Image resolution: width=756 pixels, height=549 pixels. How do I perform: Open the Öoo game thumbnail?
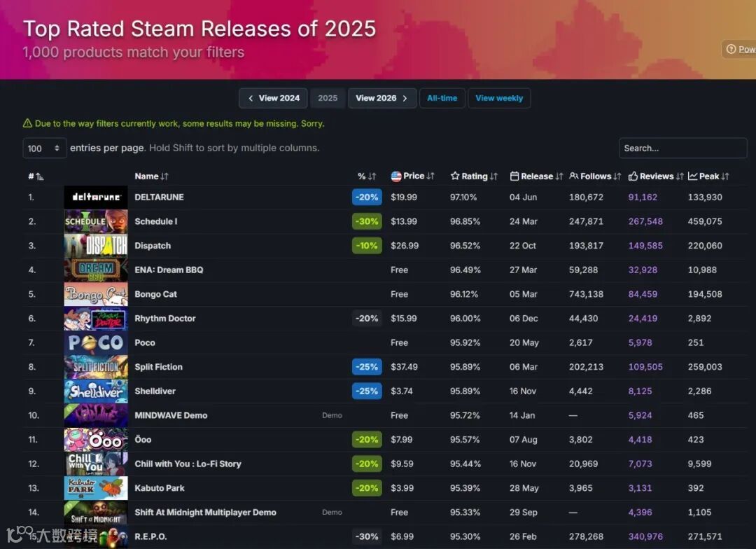click(96, 440)
